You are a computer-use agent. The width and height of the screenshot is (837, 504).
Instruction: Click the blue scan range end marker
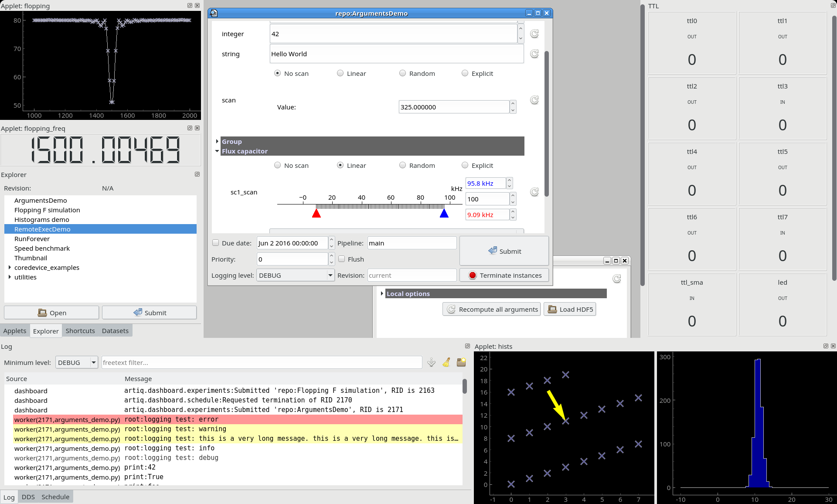click(444, 213)
